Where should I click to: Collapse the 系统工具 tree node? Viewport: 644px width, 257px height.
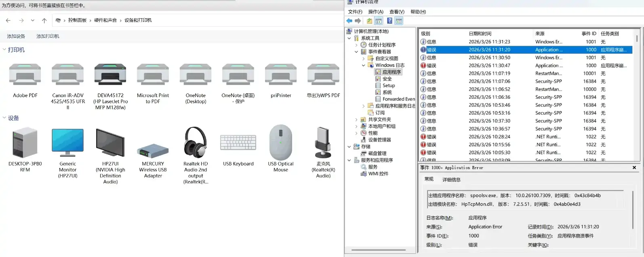[349, 38]
